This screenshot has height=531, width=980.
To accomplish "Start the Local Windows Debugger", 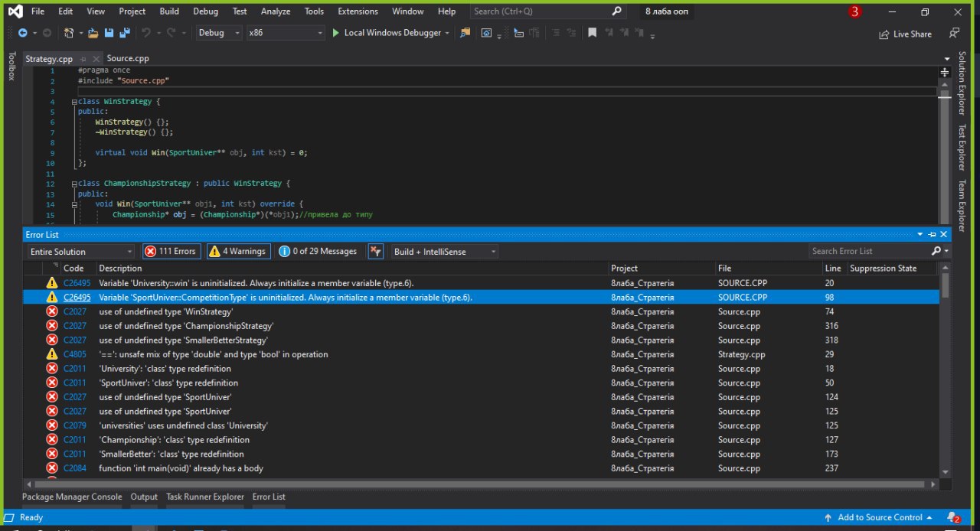I will pyautogui.click(x=387, y=33).
